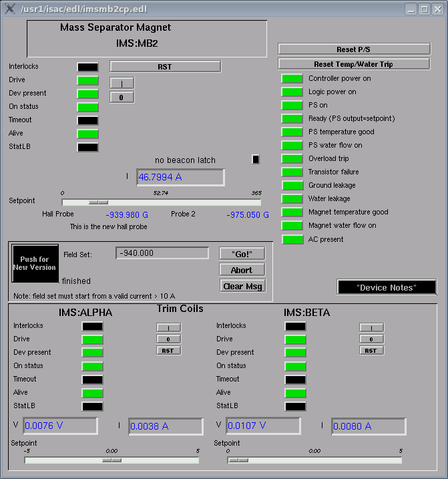Switch main magnet drive on with I button
The height and width of the screenshot is (479, 448).
tap(122, 83)
